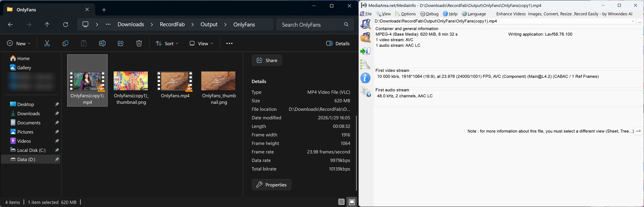Image resolution: width=644 pixels, height=207 pixels.
Task: Expand the file path dropdown in MediaInfo
Action: pyautogui.click(x=633, y=21)
